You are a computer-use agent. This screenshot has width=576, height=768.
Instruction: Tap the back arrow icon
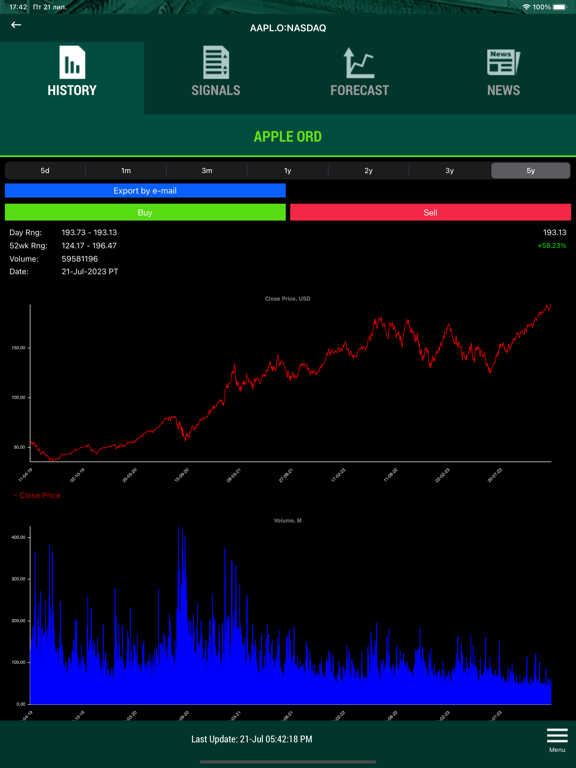point(16,24)
